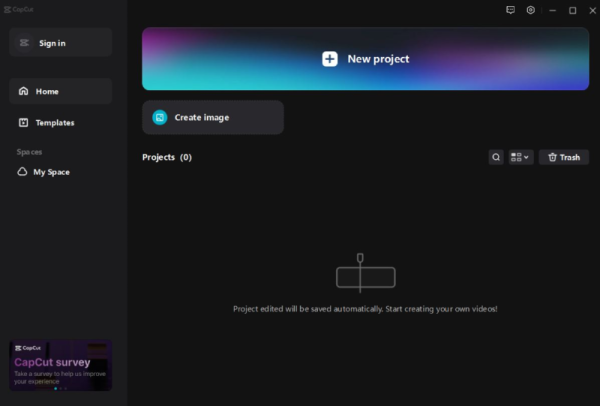Select the first banner carousel dot
The height and width of the screenshot is (406, 600).
55,388
